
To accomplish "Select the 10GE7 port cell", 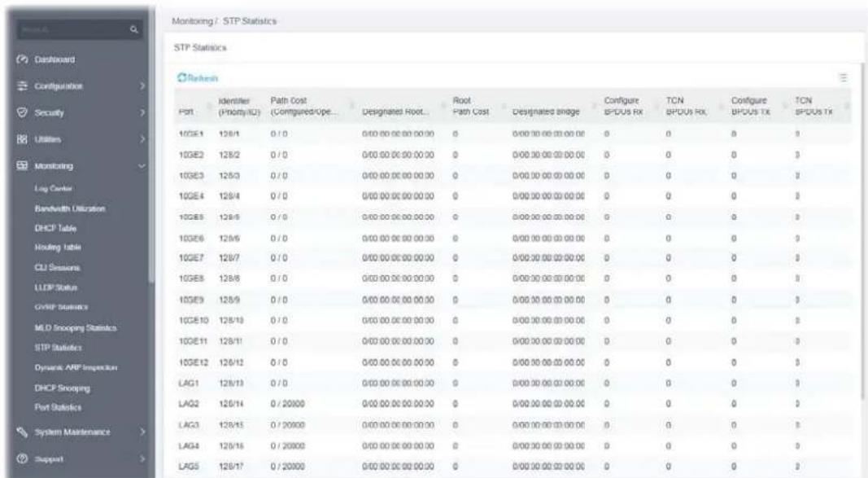I will click(191, 258).
